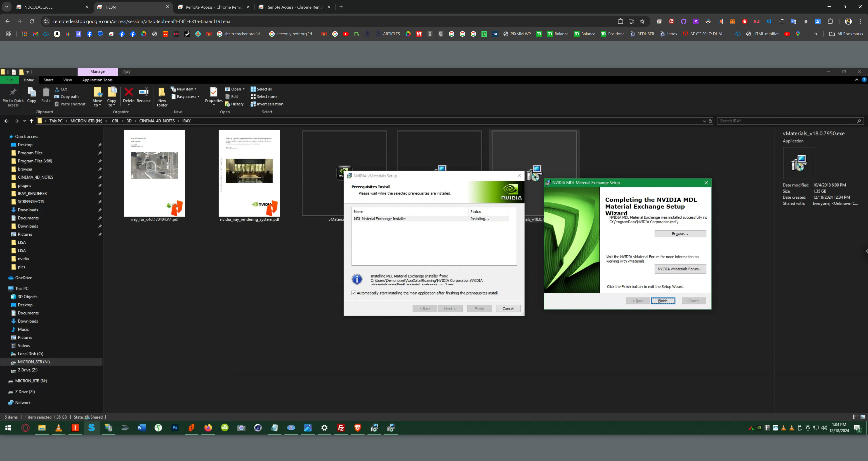This screenshot has height=461, width=868.
Task: Click Edit in Open group
Action: [232, 96]
